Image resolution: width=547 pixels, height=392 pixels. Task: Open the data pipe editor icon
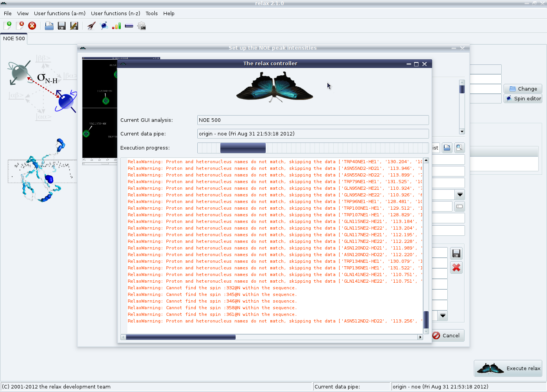click(129, 26)
